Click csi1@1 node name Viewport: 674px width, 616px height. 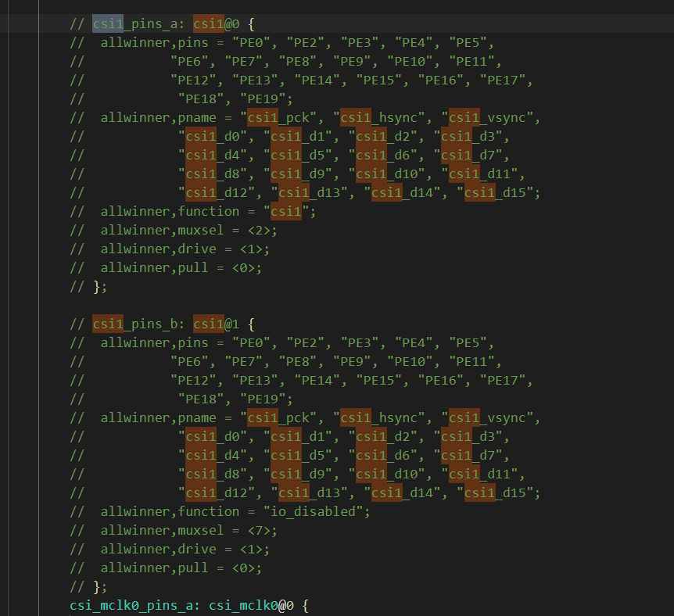(x=217, y=324)
